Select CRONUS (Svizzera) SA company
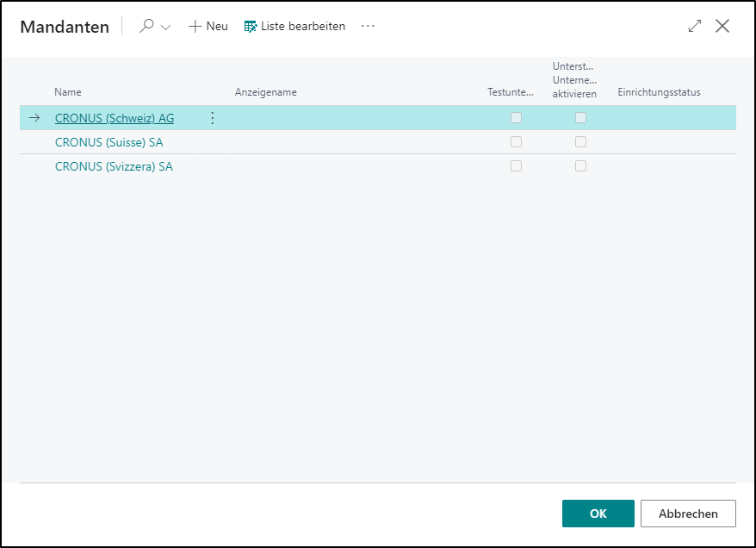Image resolution: width=756 pixels, height=548 pixels. pyautogui.click(x=114, y=166)
